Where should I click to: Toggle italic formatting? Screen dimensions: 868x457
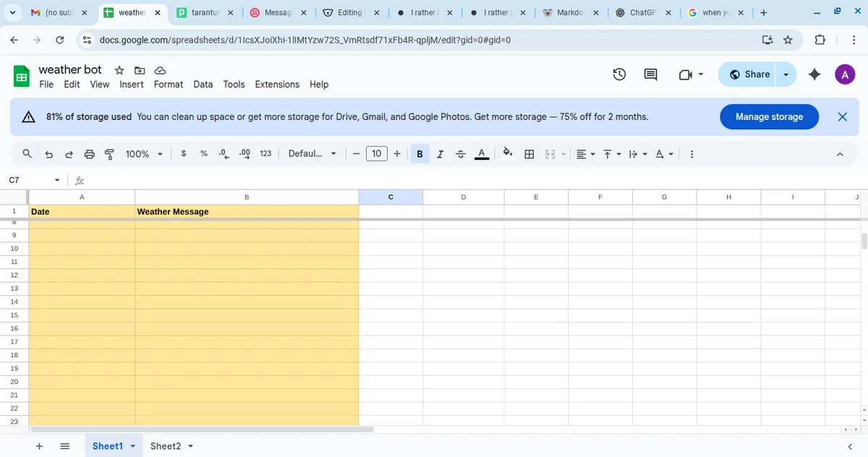tap(440, 154)
